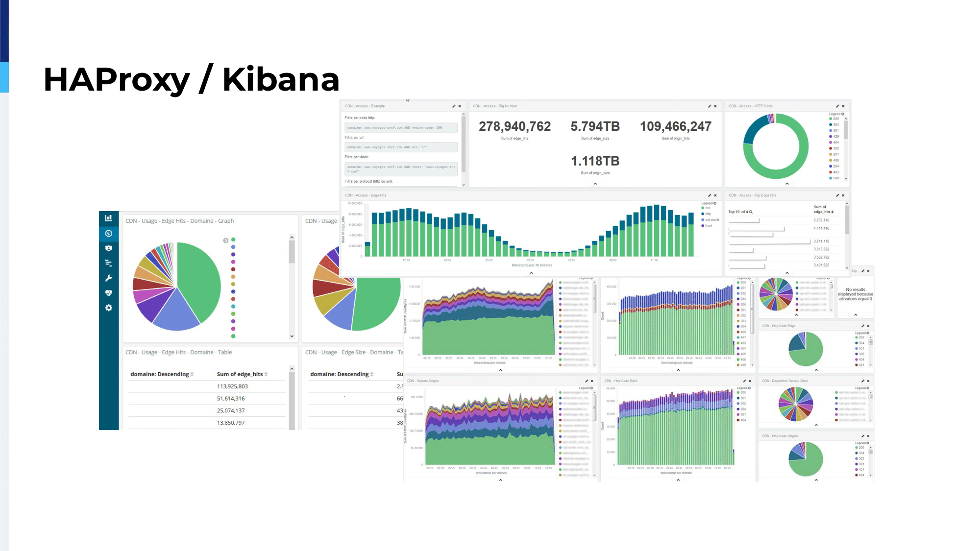The height and width of the screenshot is (551, 980).
Task: Sort Edge Hits table by Sum of edge_hits
Action: pos(242,374)
